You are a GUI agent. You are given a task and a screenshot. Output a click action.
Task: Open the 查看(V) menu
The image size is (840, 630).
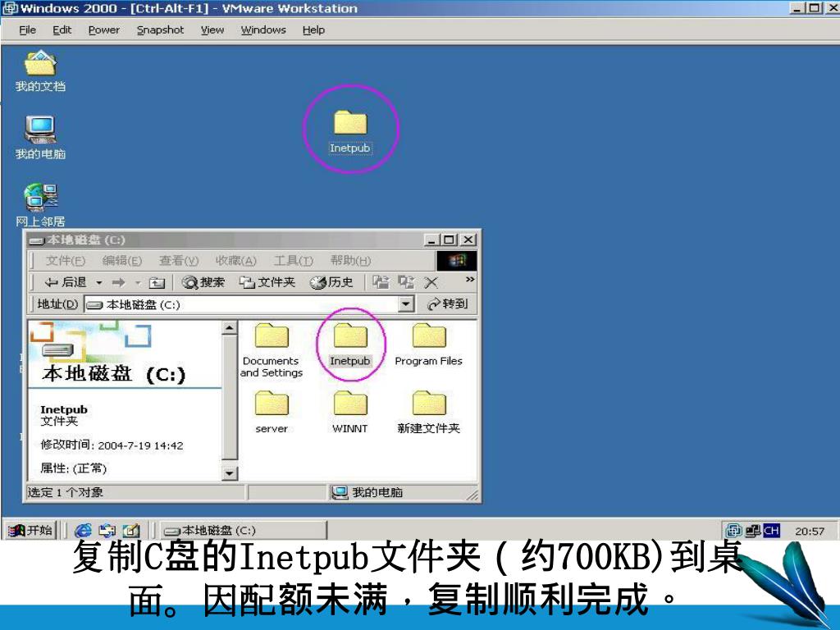click(179, 261)
